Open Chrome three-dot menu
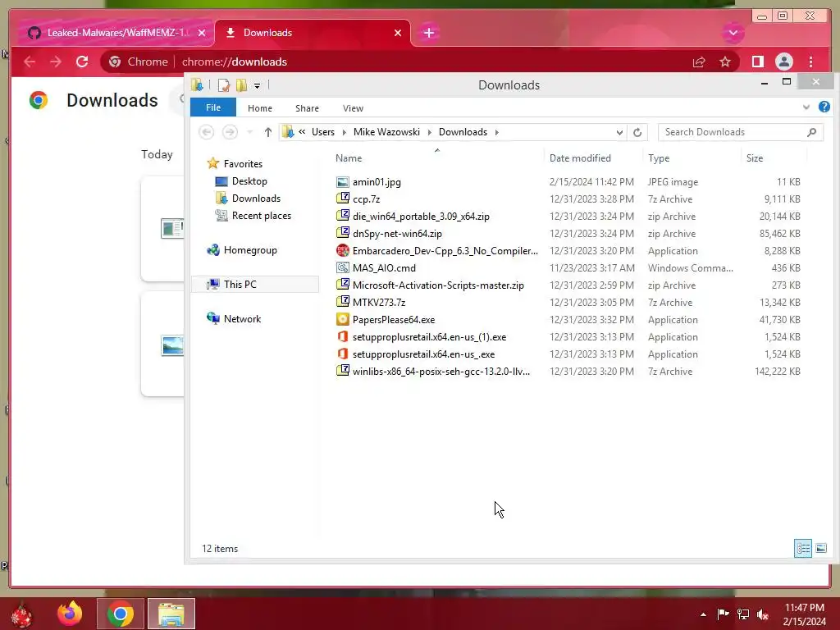Screen dimensions: 840x630 click(810, 62)
